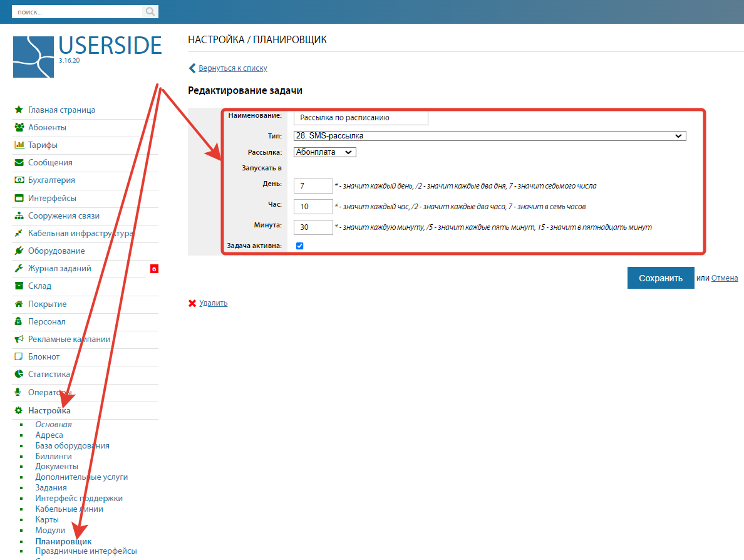Viewport: 744px width, 560px height.
Task: Open the Кабельные линии submenu item
Action: 70,509
